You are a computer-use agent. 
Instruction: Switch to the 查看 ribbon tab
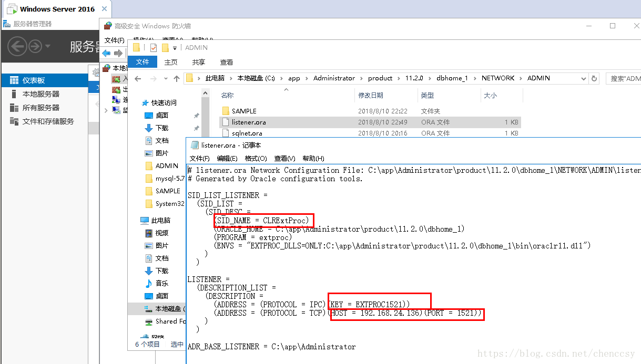pos(226,61)
